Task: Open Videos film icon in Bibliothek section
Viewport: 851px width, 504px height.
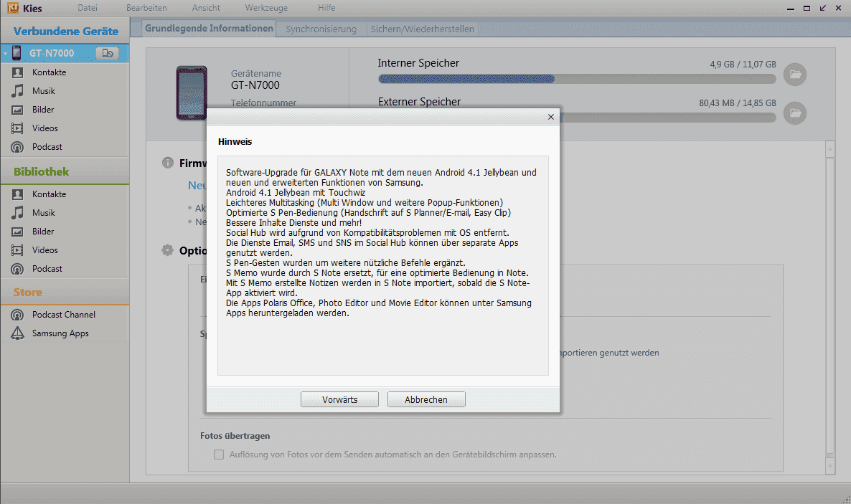Action: click(x=17, y=250)
